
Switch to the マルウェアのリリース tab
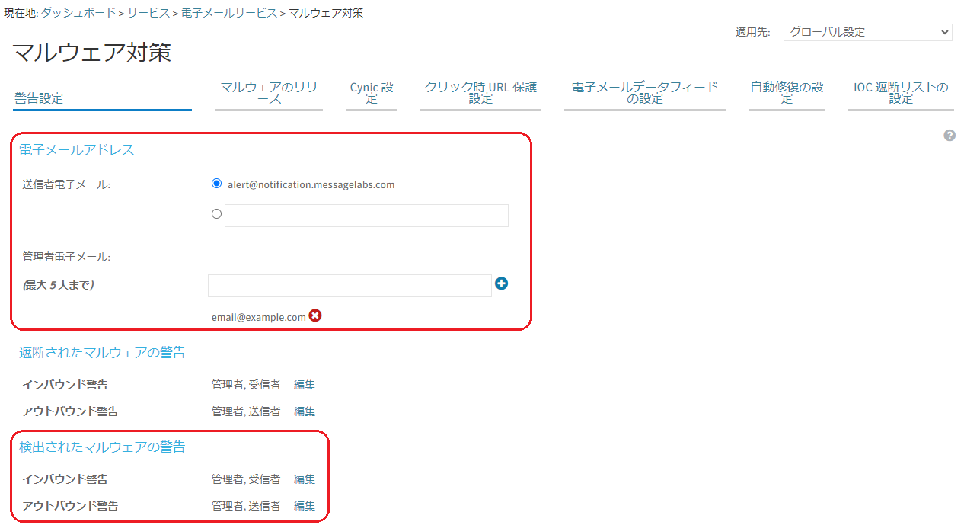[268, 93]
